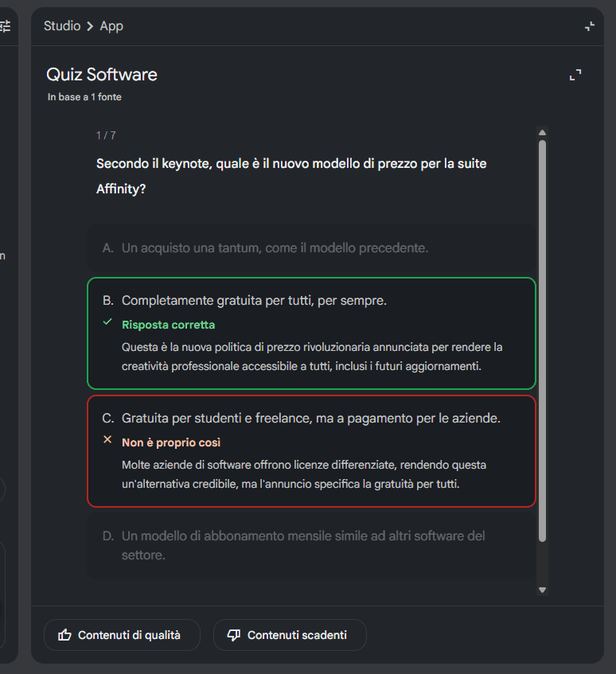The height and width of the screenshot is (674, 616).
Task: Expand Quiz Software to fullscreen
Action: click(x=575, y=75)
